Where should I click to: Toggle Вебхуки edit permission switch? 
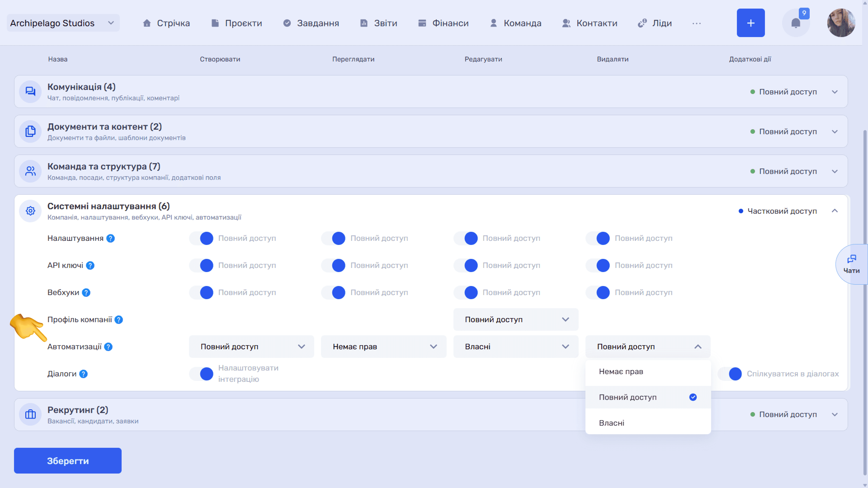pos(466,293)
